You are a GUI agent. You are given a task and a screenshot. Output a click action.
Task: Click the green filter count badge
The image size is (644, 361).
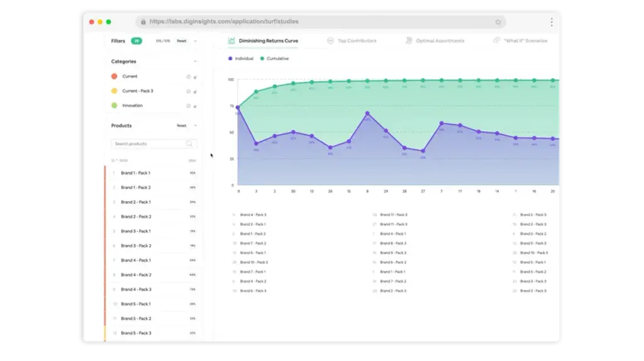(136, 41)
